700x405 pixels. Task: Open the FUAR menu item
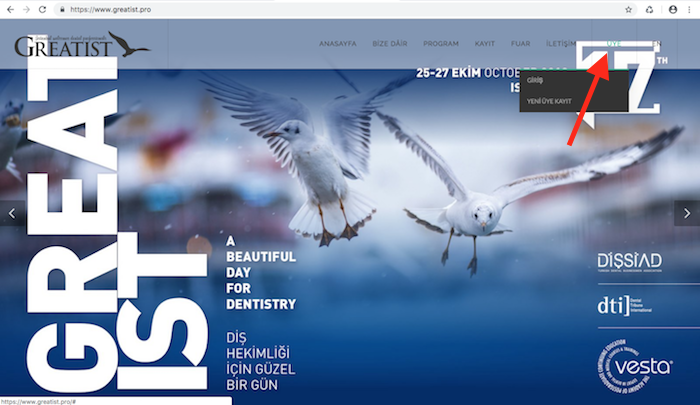(521, 44)
